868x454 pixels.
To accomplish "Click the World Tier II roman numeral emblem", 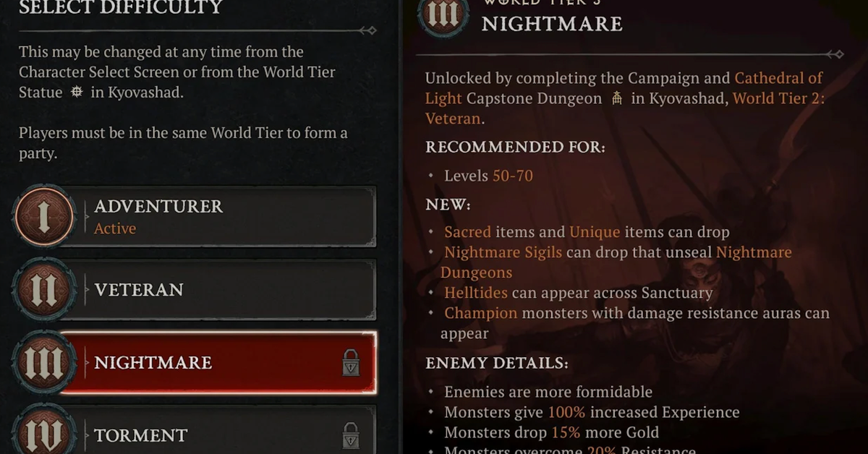I will pyautogui.click(x=44, y=290).
